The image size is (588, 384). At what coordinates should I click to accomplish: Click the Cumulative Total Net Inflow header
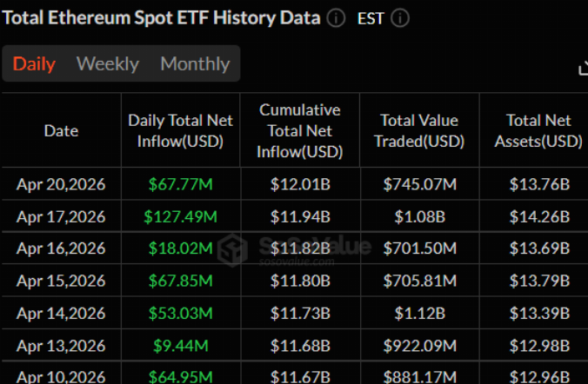pos(301,131)
